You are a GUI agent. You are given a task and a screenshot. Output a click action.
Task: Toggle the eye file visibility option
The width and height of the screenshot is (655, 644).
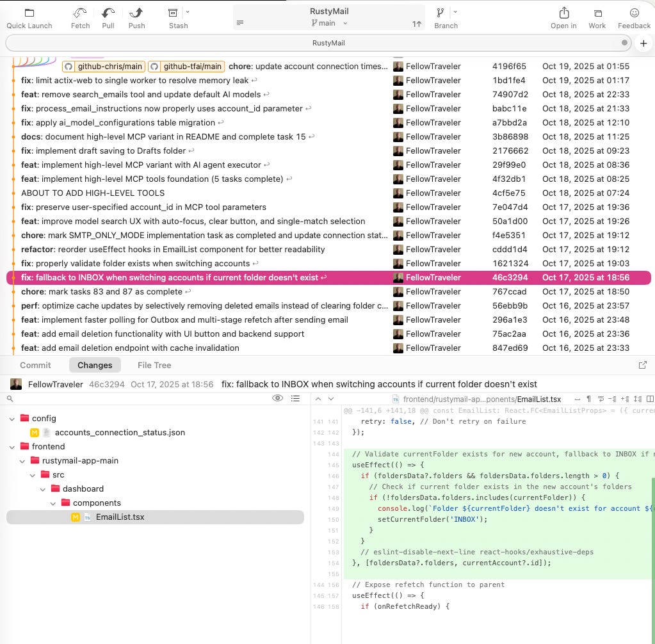coord(277,398)
